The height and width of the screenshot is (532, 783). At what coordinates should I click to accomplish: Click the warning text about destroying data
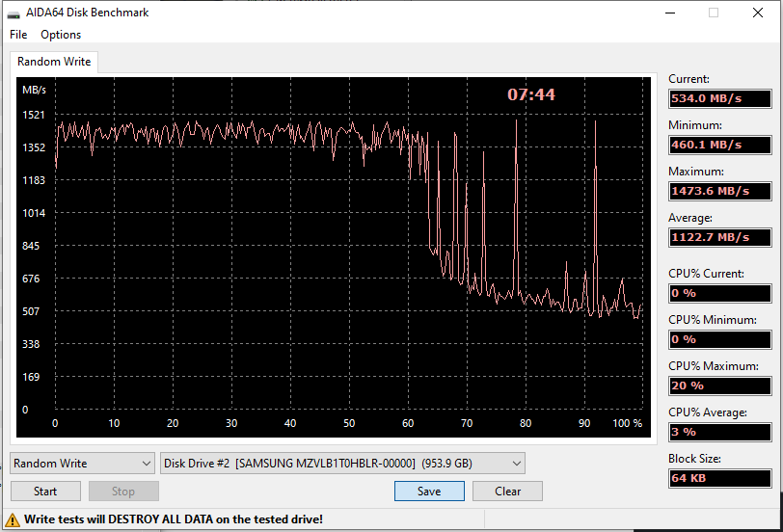click(174, 519)
